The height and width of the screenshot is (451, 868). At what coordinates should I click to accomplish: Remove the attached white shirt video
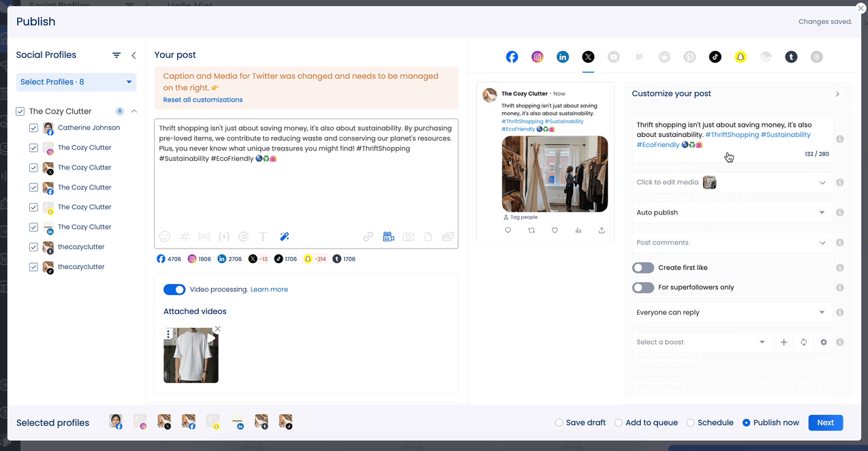pos(217,328)
